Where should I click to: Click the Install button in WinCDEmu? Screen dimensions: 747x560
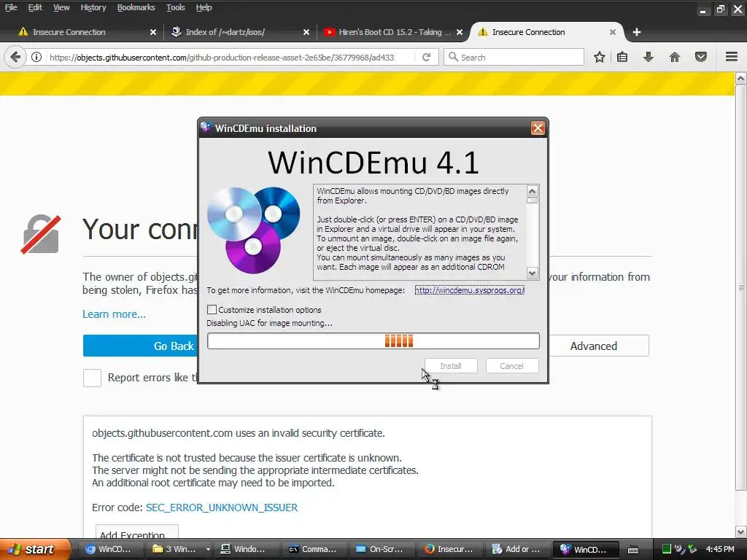[451, 366]
